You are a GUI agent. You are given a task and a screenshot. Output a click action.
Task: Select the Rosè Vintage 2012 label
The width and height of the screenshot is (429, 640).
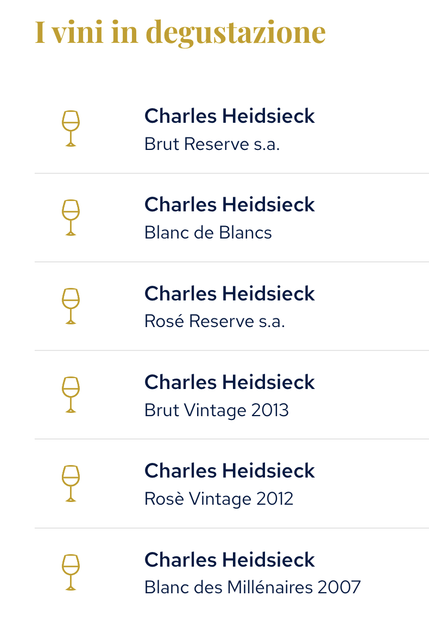(219, 499)
